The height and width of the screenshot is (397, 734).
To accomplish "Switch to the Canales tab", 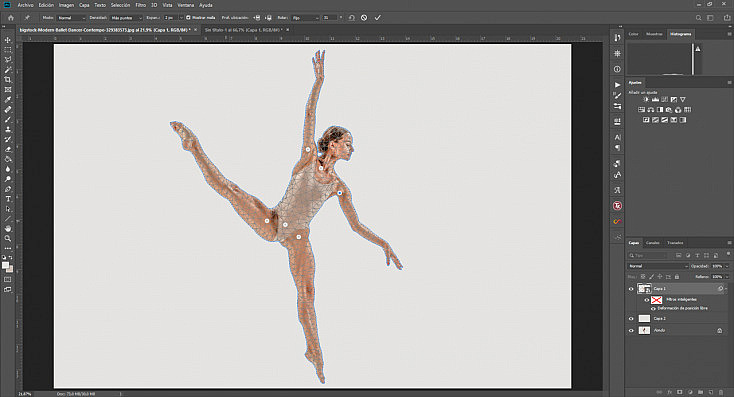I will [653, 243].
